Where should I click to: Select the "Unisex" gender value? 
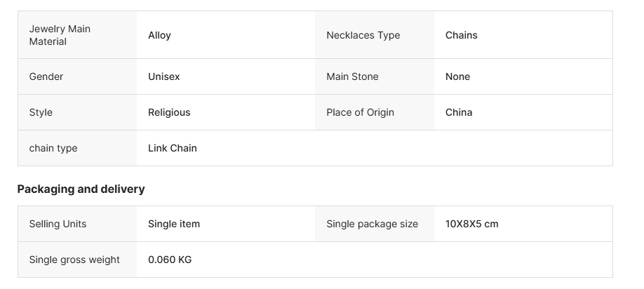pyautogui.click(x=163, y=76)
